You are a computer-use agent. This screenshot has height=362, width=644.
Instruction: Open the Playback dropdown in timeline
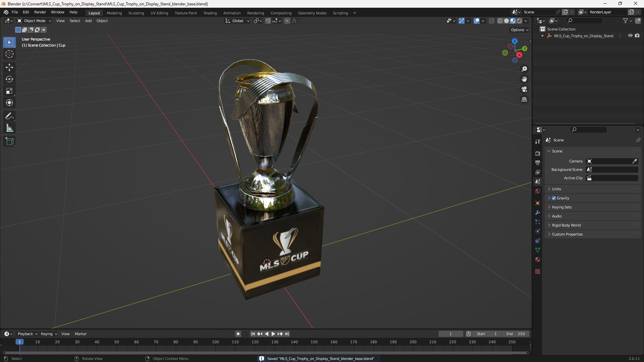(x=27, y=334)
